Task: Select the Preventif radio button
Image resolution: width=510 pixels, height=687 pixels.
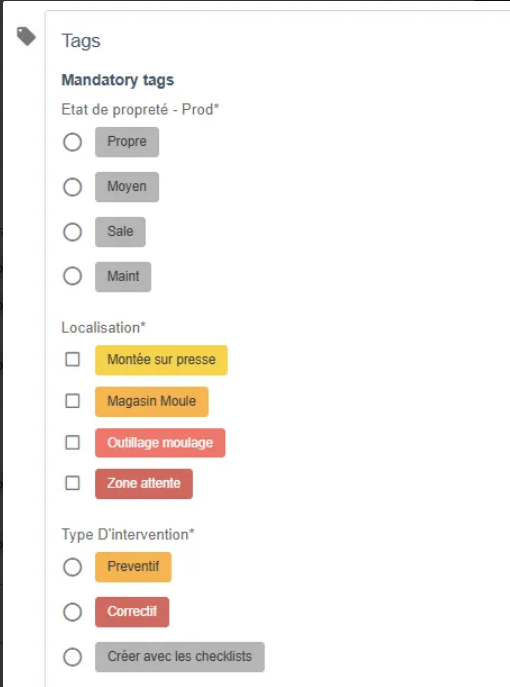Action: (x=72, y=567)
